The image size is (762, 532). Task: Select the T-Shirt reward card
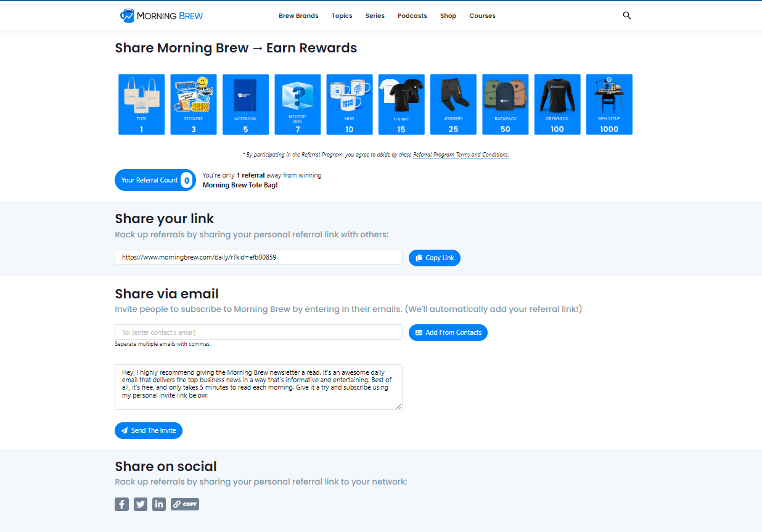[x=401, y=104]
